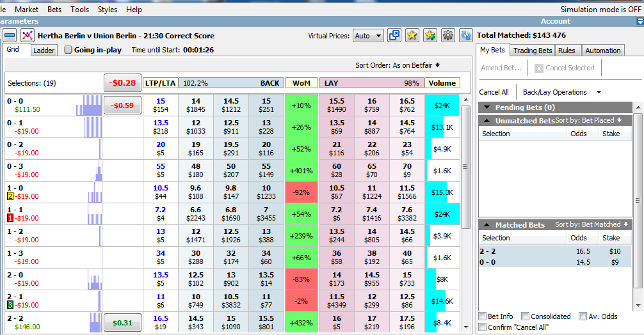Click the blue collapse icon beside the market title
Viewport: 644px width, 335px height.
click(x=10, y=36)
